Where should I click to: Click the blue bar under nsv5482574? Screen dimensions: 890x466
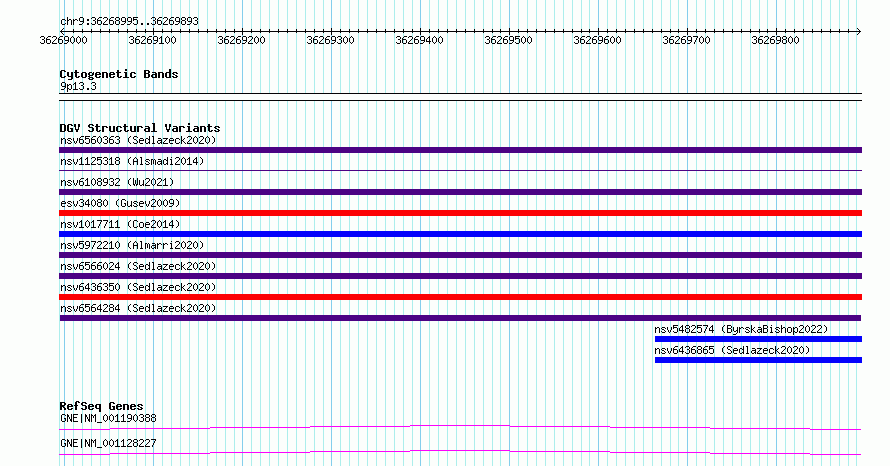pos(758,339)
